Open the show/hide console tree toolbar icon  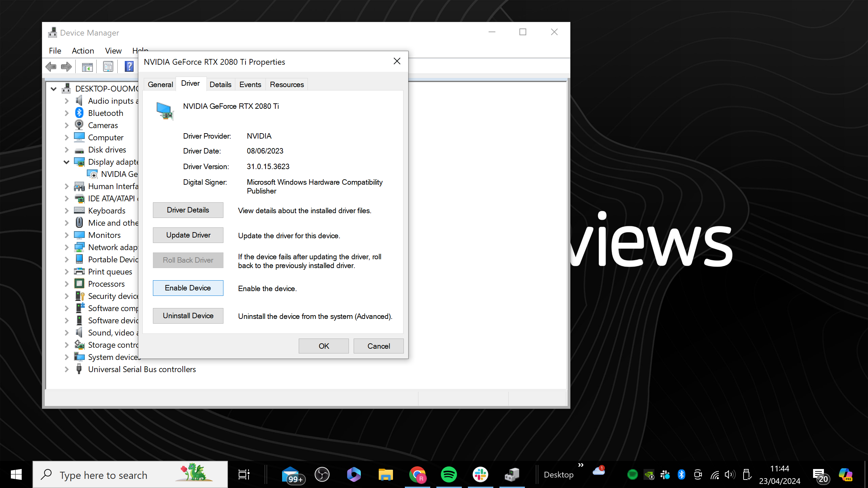pyautogui.click(x=87, y=67)
